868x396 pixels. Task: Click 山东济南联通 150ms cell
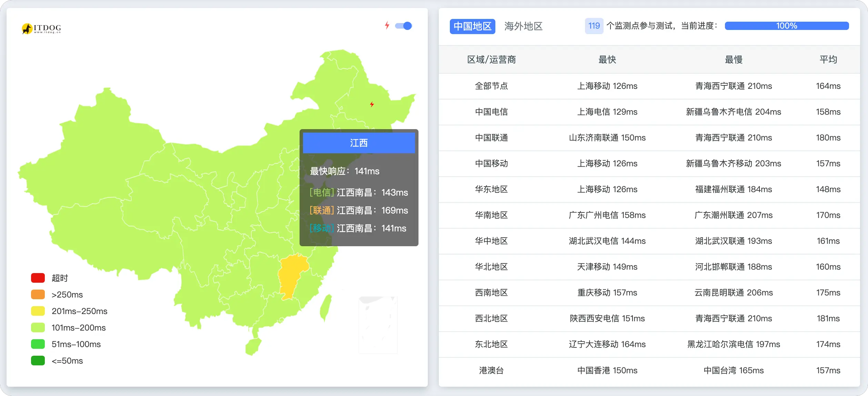[607, 137]
